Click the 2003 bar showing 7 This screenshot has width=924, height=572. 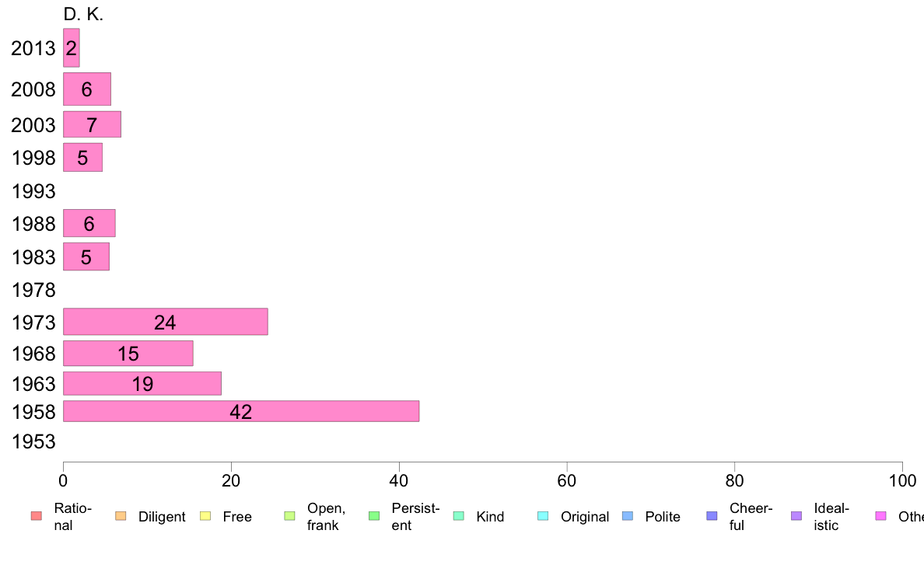tap(92, 124)
